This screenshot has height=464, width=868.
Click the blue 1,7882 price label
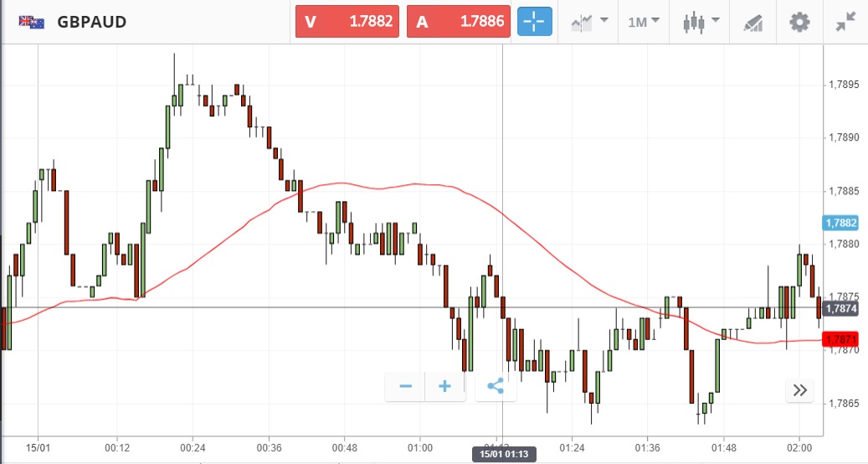point(840,223)
